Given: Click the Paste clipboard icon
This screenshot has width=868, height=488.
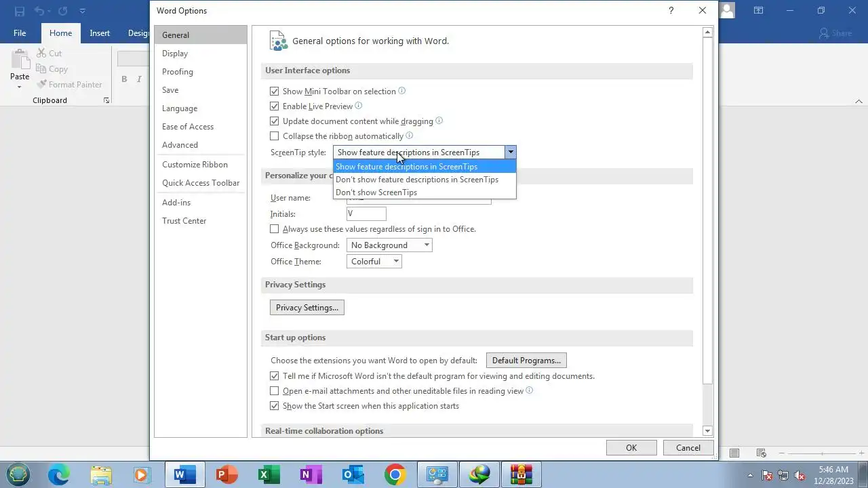Looking at the screenshot, I should tap(20, 59).
